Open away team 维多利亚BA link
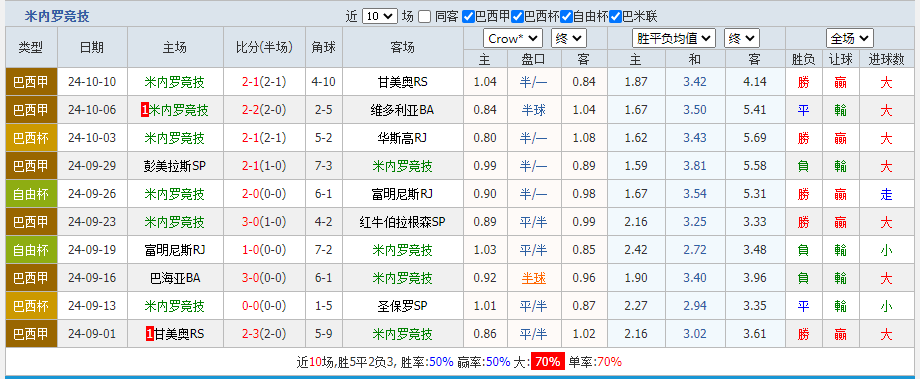The height and width of the screenshot is (379, 920). tap(402, 110)
